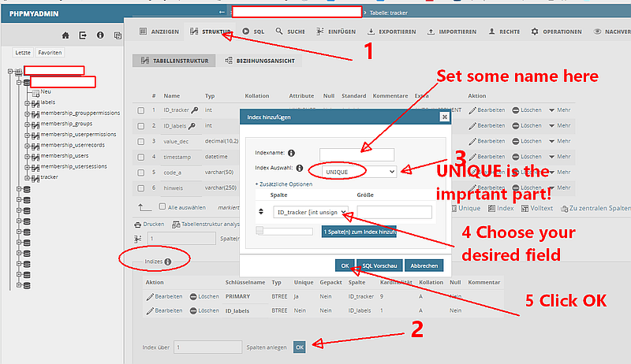Open the Letzte recent tables list
Image resolution: width=631 pixels, height=364 pixels.
click(23, 53)
